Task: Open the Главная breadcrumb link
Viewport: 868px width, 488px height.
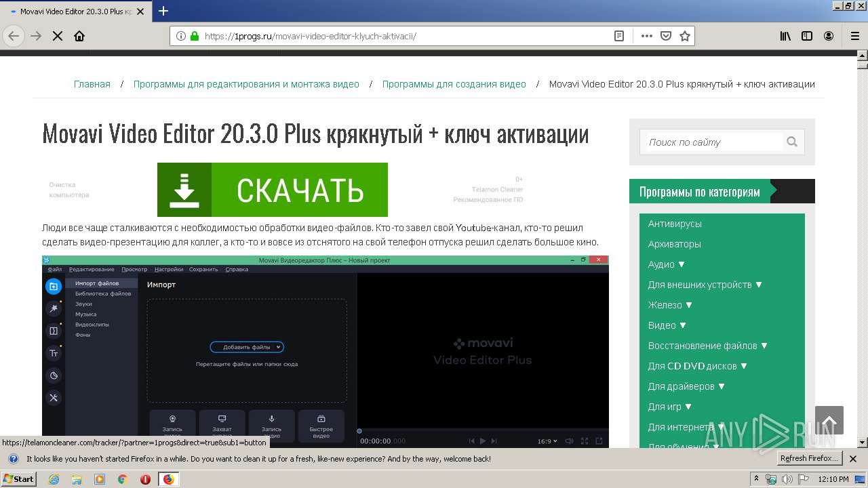Action: tap(92, 84)
